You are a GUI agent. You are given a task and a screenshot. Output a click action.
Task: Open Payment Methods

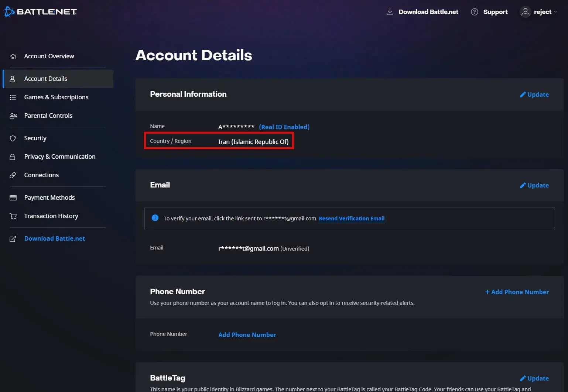point(49,197)
